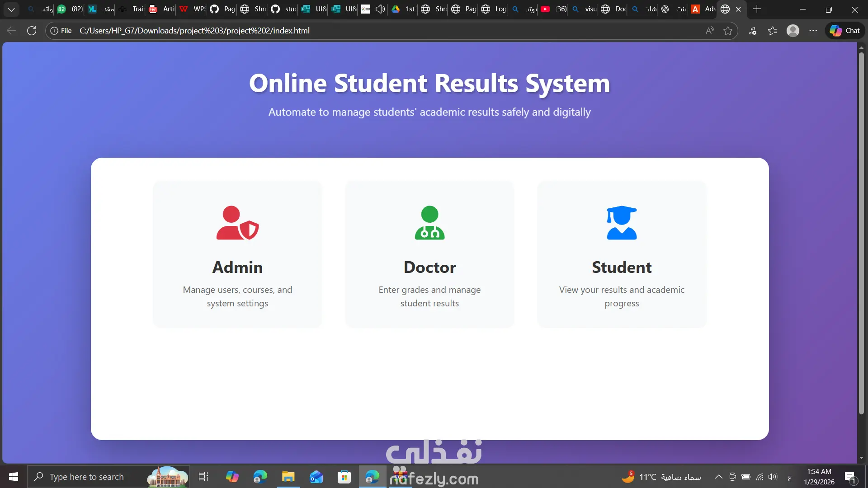
Task: Open Copilot Chat button
Action: [845, 31]
